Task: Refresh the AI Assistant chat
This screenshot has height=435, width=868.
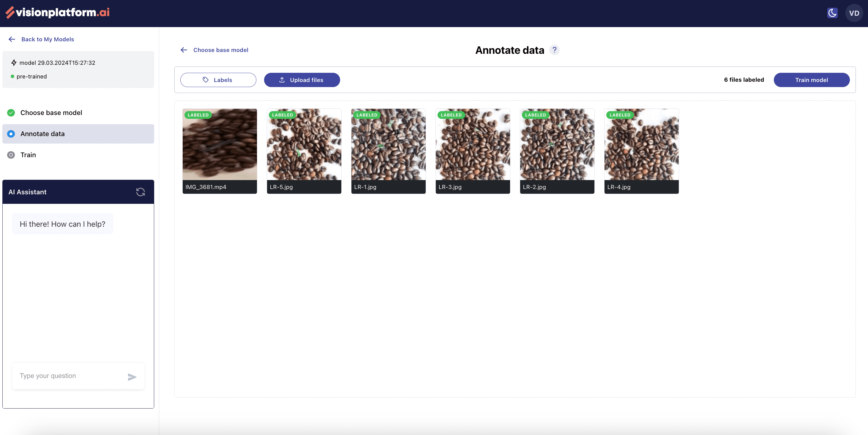Action: (141, 192)
